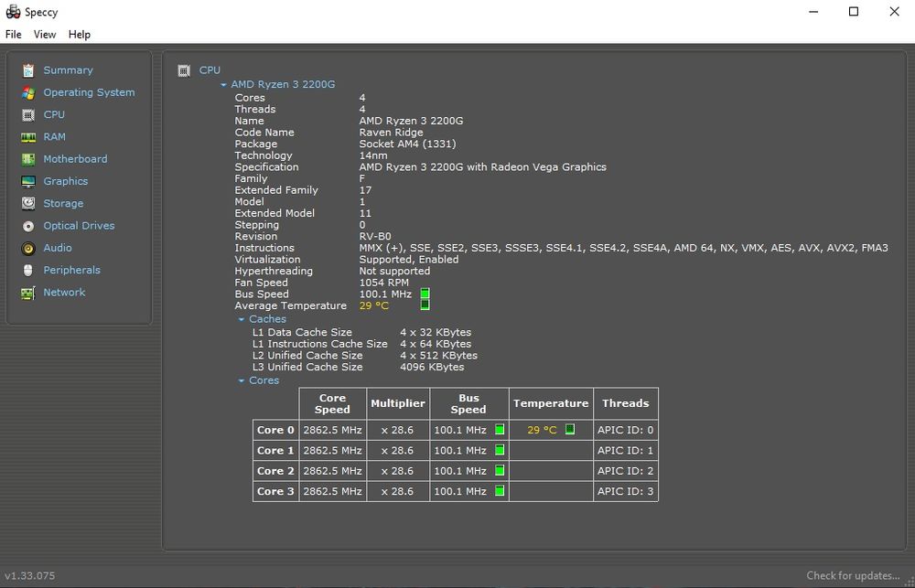Click Core 1 bus speed green indicator
Viewport: 915px width, 588px height.
(500, 450)
